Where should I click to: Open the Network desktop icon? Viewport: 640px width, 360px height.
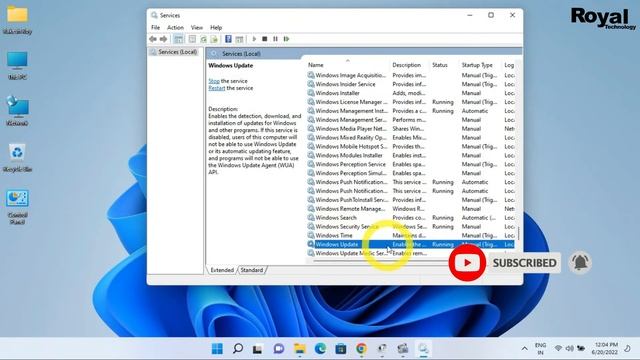(17, 111)
